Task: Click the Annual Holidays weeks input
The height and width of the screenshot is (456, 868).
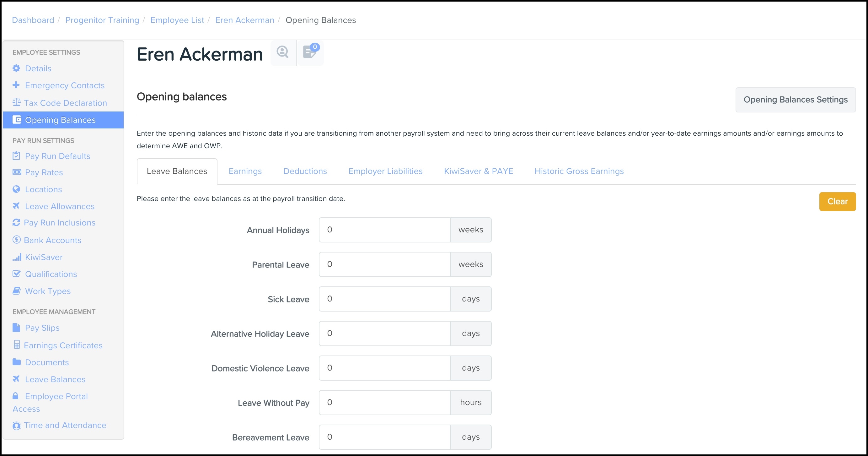Action: pyautogui.click(x=384, y=230)
